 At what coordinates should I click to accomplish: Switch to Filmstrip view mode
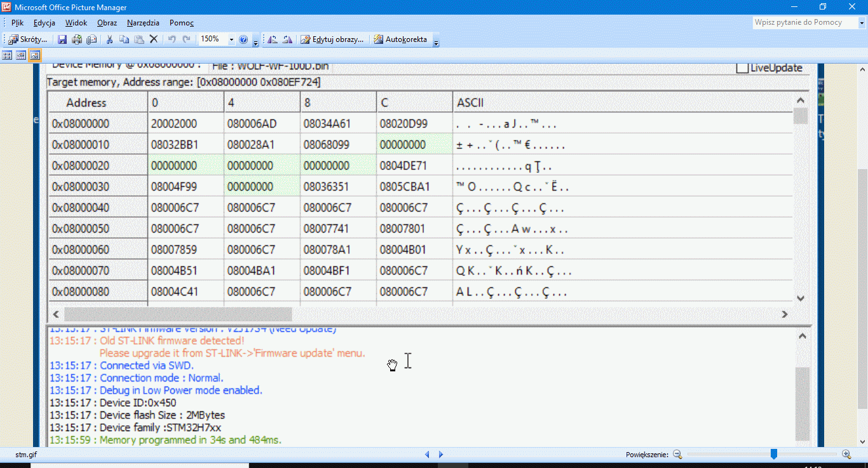21,55
